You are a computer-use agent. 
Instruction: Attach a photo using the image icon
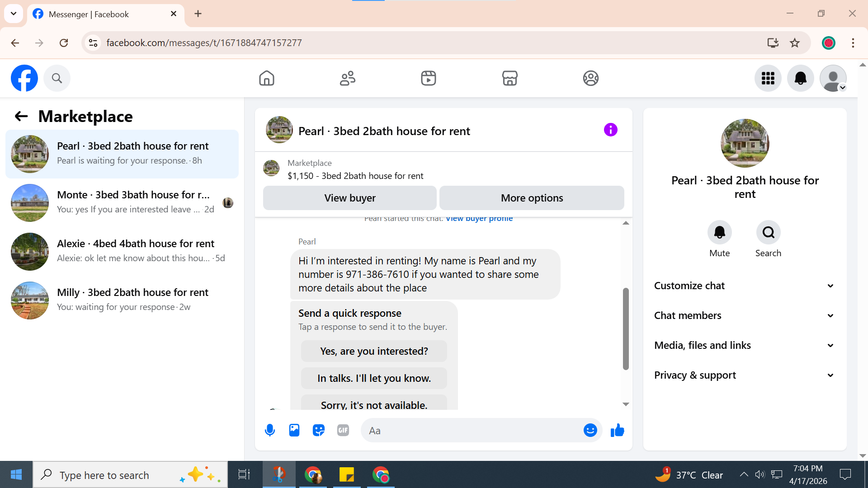[x=294, y=430]
